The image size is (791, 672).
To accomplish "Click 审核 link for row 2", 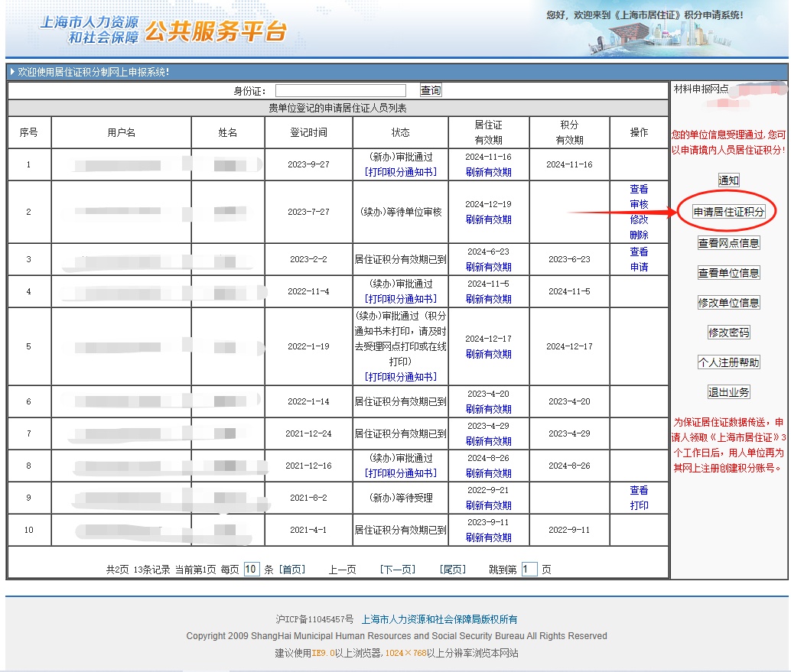I will 639,204.
